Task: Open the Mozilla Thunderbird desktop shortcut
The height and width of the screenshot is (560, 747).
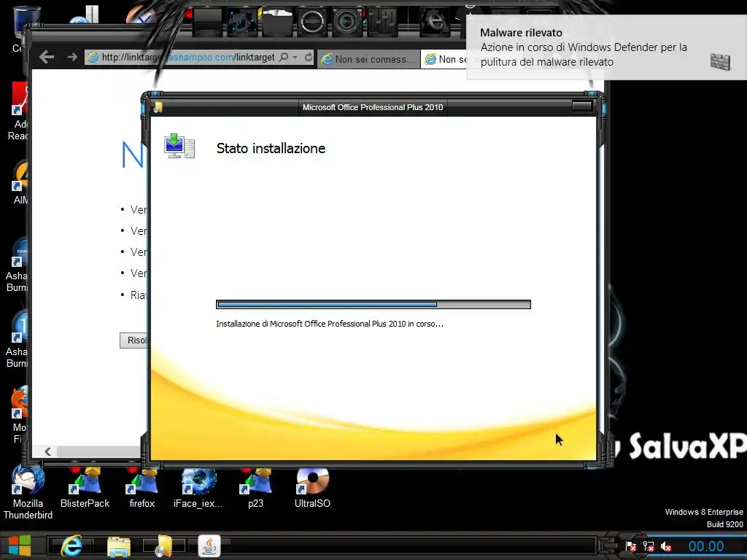Action: 28,493
